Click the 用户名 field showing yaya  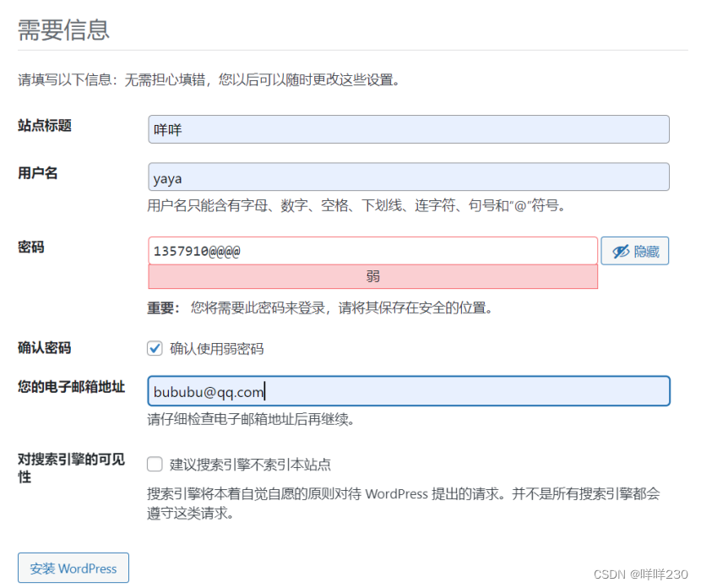(x=408, y=177)
